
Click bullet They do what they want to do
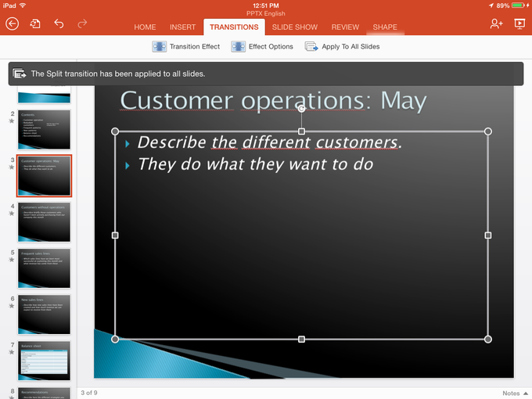tap(256, 164)
